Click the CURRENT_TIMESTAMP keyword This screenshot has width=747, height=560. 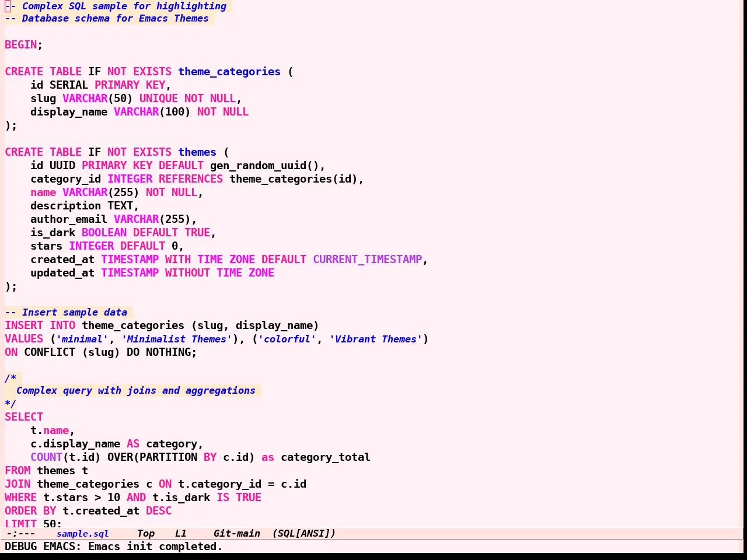(x=367, y=260)
